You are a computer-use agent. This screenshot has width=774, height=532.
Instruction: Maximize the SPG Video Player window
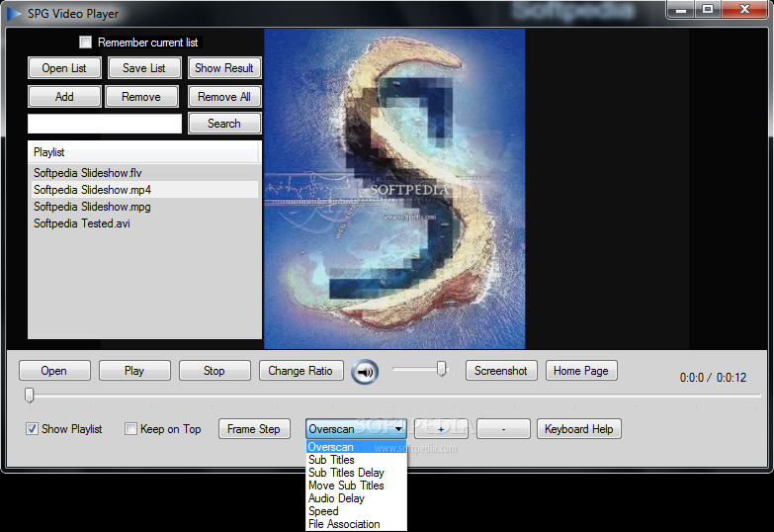pyautogui.click(x=708, y=9)
